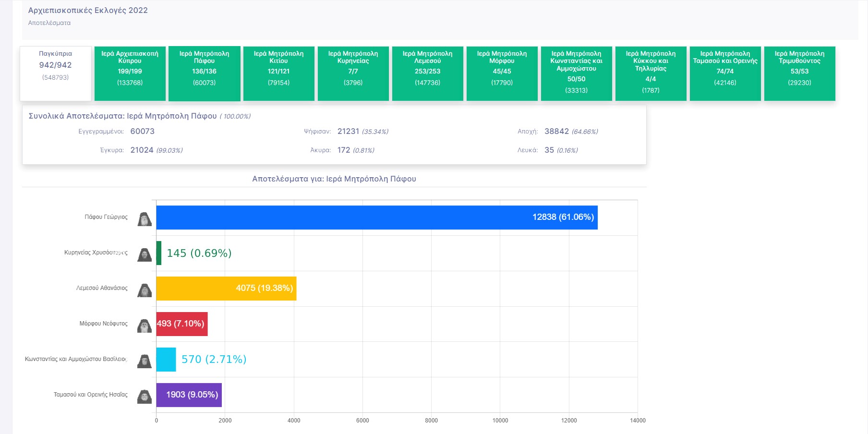Click the blue 12838 votes bar
Image resolution: width=868 pixels, height=434 pixels.
pos(377,217)
